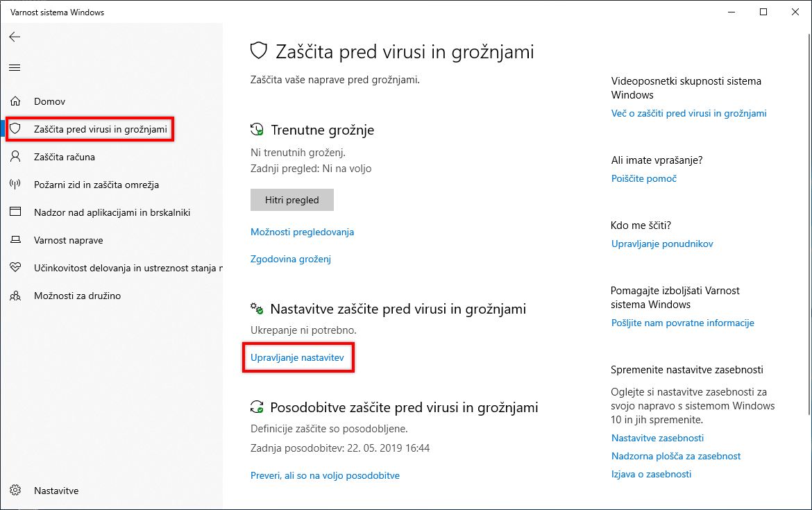Viewport: 812px width, 510px height.
Task: Open the Nastavitve gear icon
Action: click(x=16, y=491)
